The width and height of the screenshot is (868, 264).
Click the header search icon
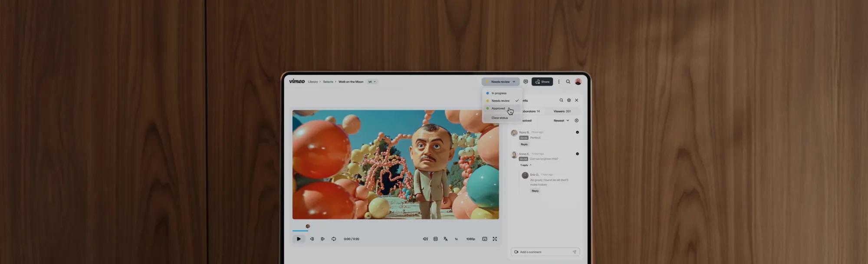[568, 82]
